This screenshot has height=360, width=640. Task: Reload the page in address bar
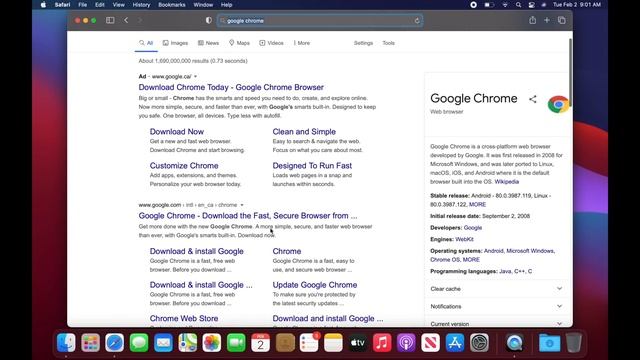(417, 21)
